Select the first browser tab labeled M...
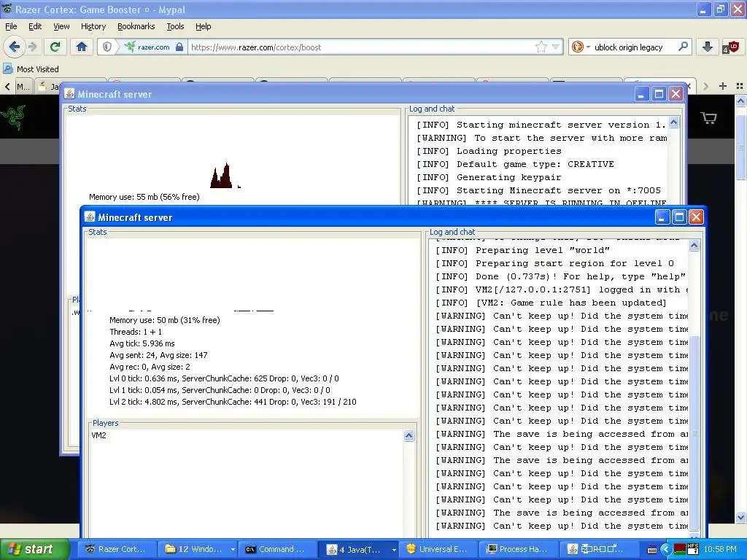Image resolution: width=747 pixels, height=560 pixels. (x=23, y=86)
